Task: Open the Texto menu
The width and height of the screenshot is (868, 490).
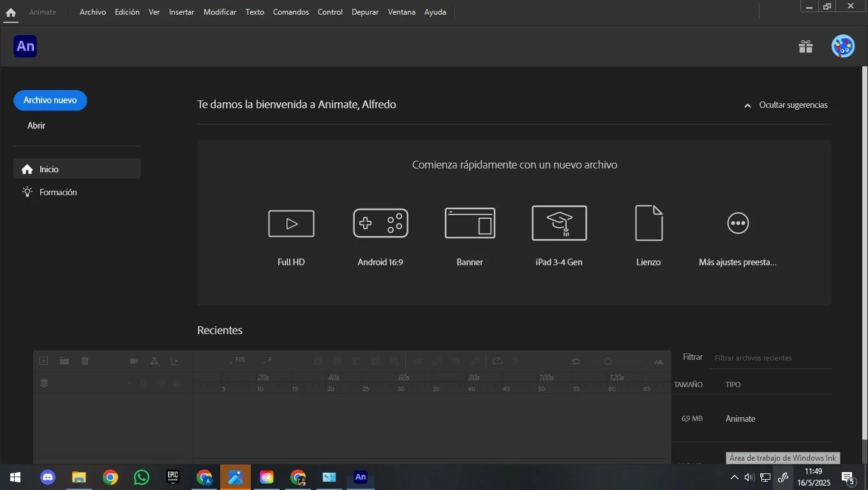Action: pyautogui.click(x=255, y=12)
